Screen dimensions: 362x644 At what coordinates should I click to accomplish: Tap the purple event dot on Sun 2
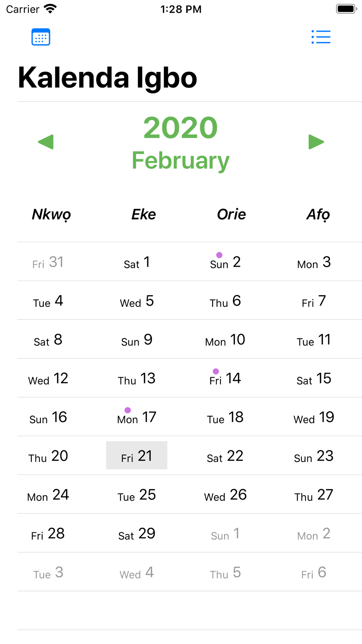point(219,255)
